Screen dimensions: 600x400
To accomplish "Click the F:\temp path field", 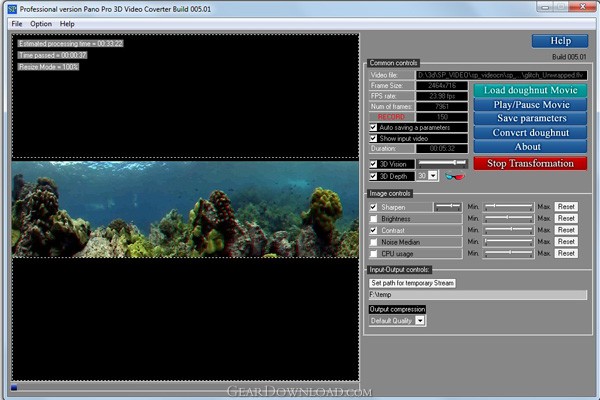I will tap(478, 295).
